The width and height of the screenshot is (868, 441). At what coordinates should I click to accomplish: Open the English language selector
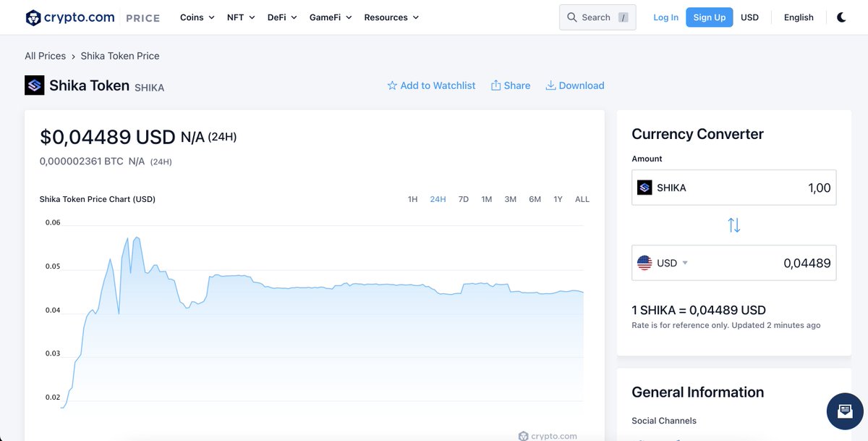799,17
